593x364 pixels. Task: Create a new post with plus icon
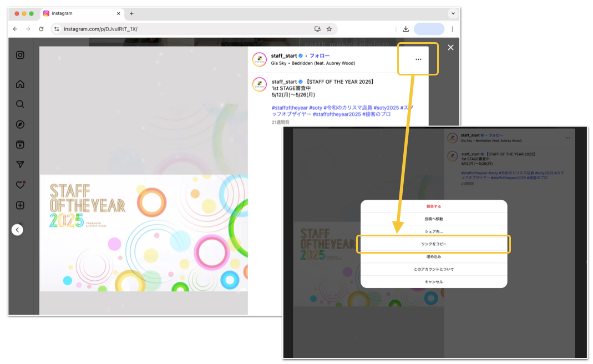[x=20, y=205]
